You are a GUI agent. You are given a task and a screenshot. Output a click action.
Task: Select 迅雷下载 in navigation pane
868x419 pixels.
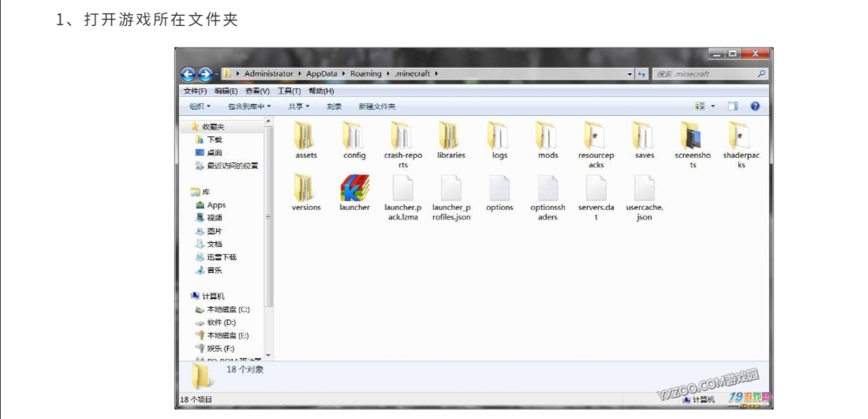click(216, 257)
